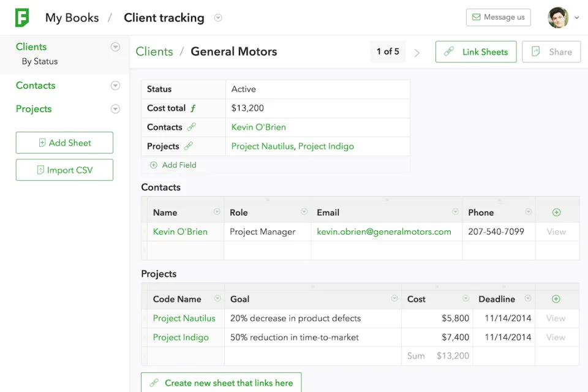
Task: Expand the Clients sheet options
Action: [116, 47]
